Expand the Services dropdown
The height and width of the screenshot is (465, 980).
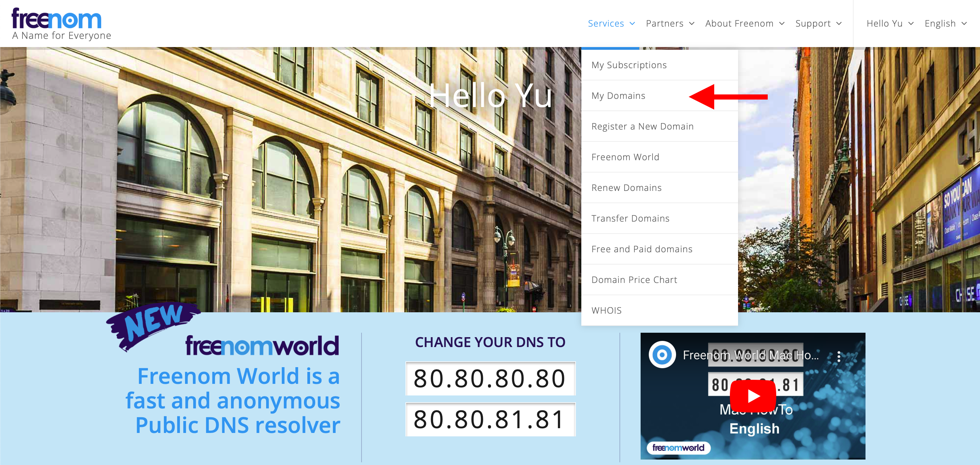611,24
